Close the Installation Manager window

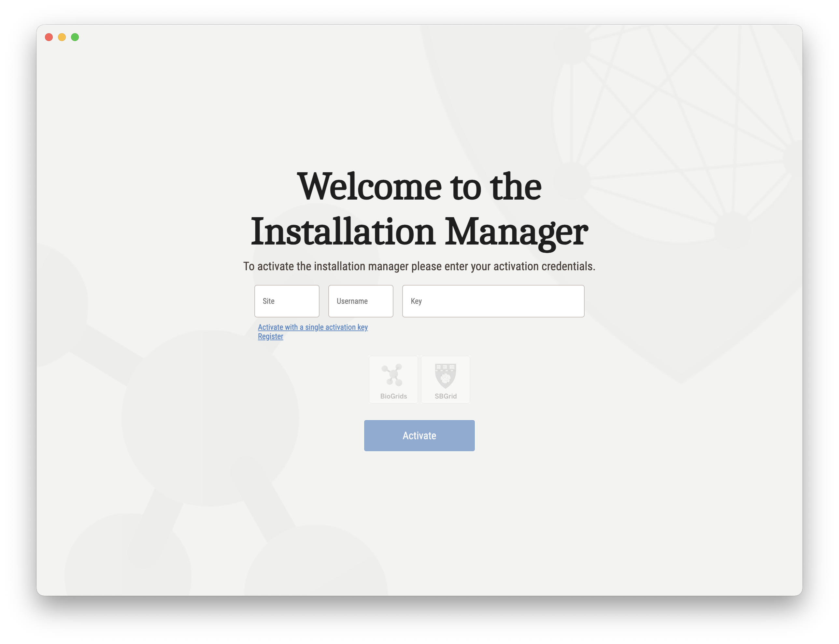click(49, 37)
